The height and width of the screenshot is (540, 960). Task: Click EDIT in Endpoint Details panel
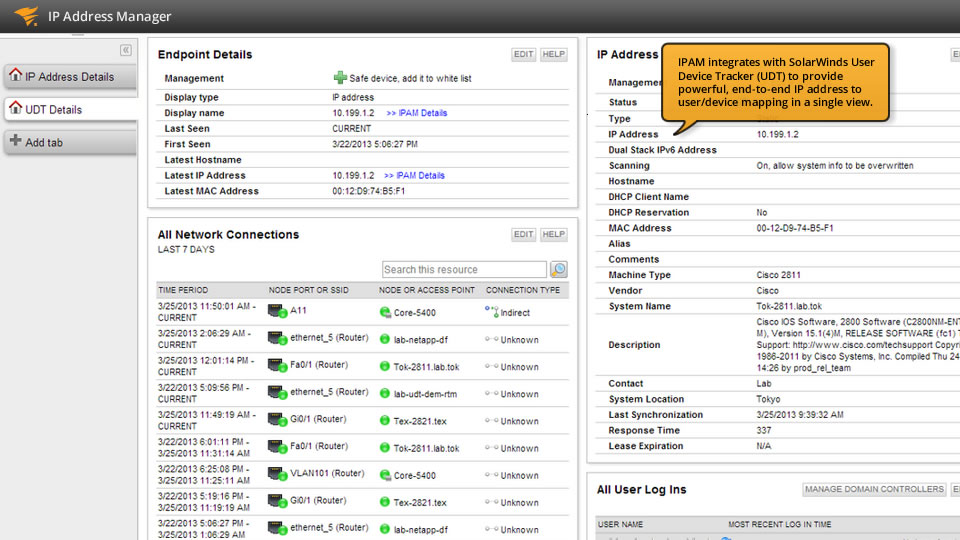[523, 54]
